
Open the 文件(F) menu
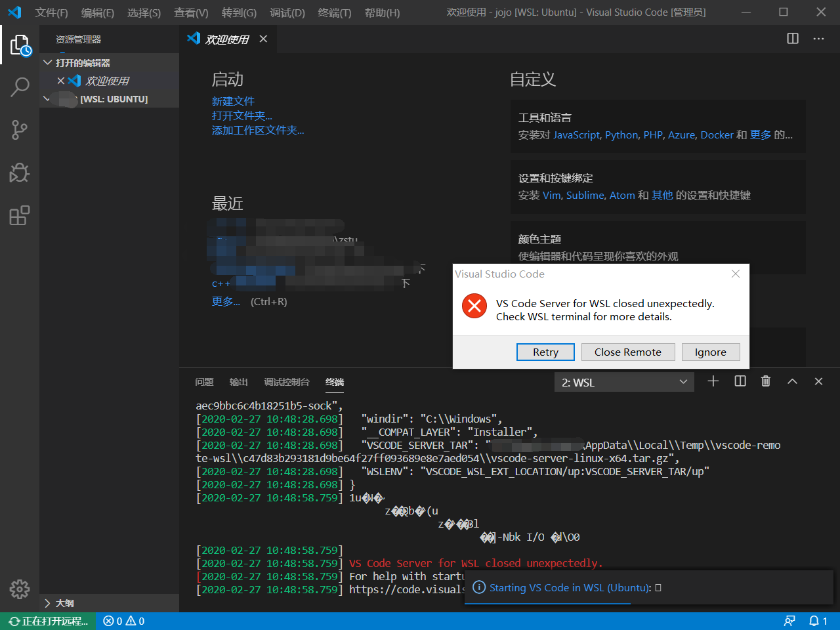coord(51,12)
